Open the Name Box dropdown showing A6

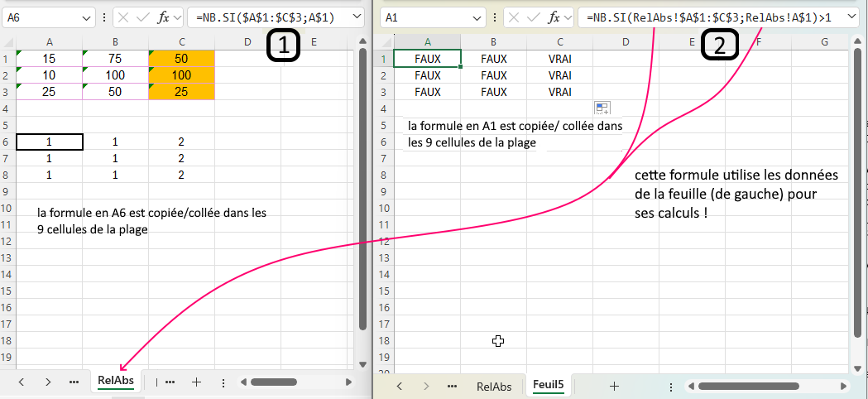[x=88, y=17]
